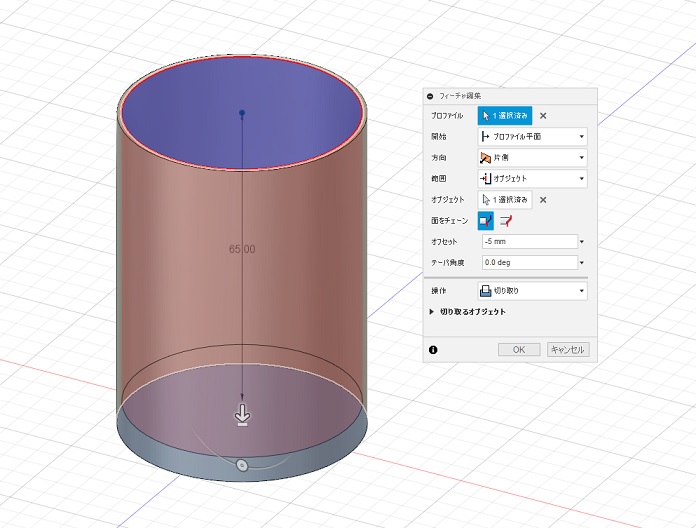The width and height of the screenshot is (696, 528).
Task: Select the non-chained faces option icon
Action: tap(506, 221)
